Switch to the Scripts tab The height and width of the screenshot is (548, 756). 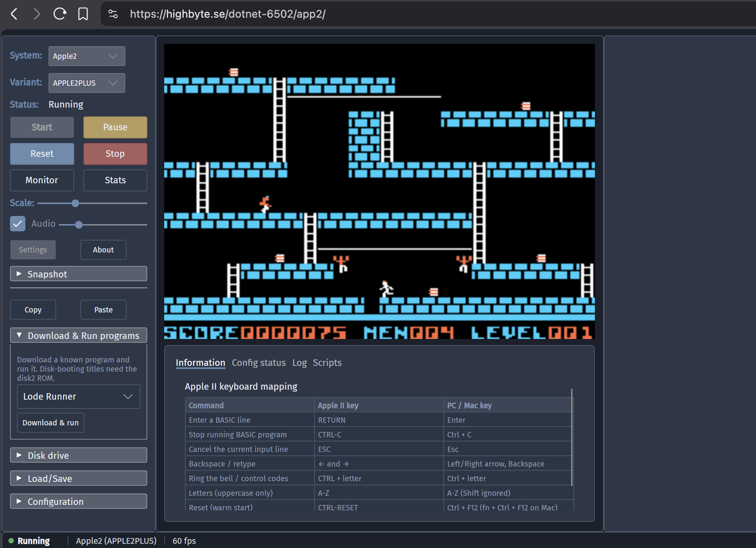[x=327, y=363]
